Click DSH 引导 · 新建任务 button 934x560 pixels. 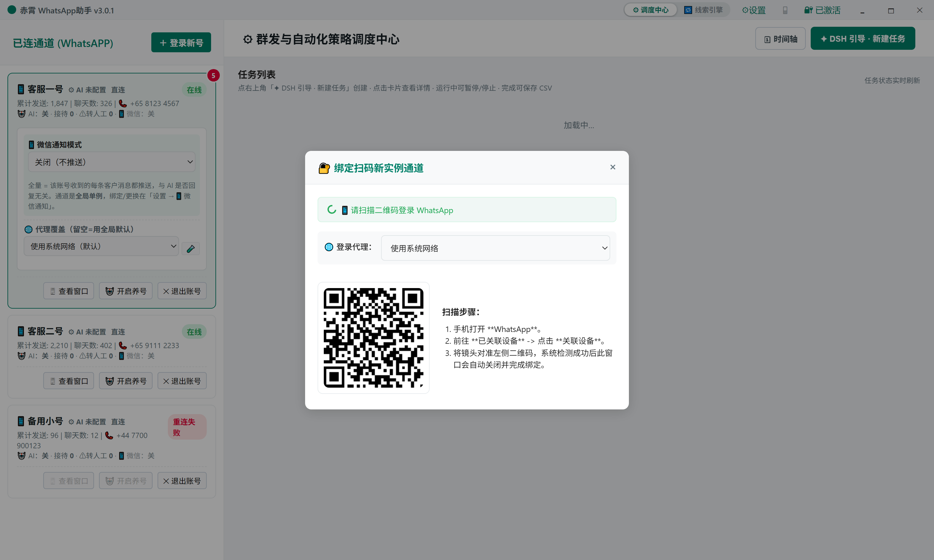[862, 39]
